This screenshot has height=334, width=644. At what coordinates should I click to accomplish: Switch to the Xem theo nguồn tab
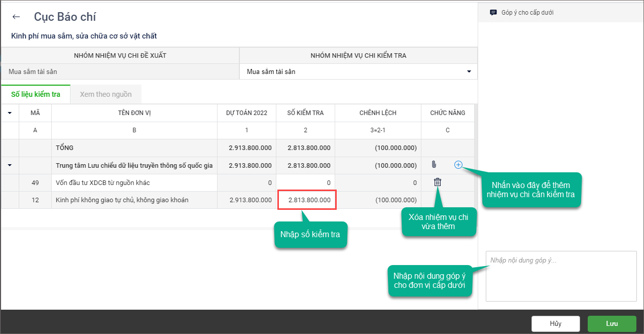coord(105,94)
